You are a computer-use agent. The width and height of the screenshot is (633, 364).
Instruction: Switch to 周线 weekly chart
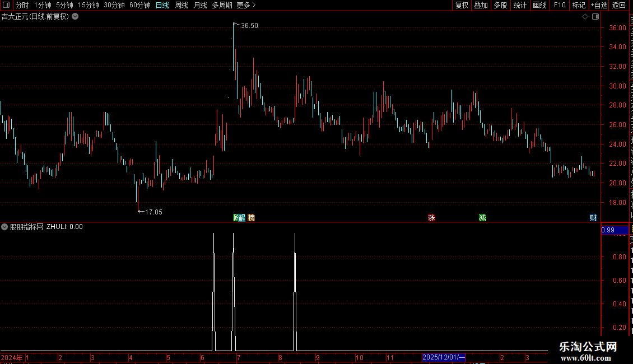(x=181, y=5)
